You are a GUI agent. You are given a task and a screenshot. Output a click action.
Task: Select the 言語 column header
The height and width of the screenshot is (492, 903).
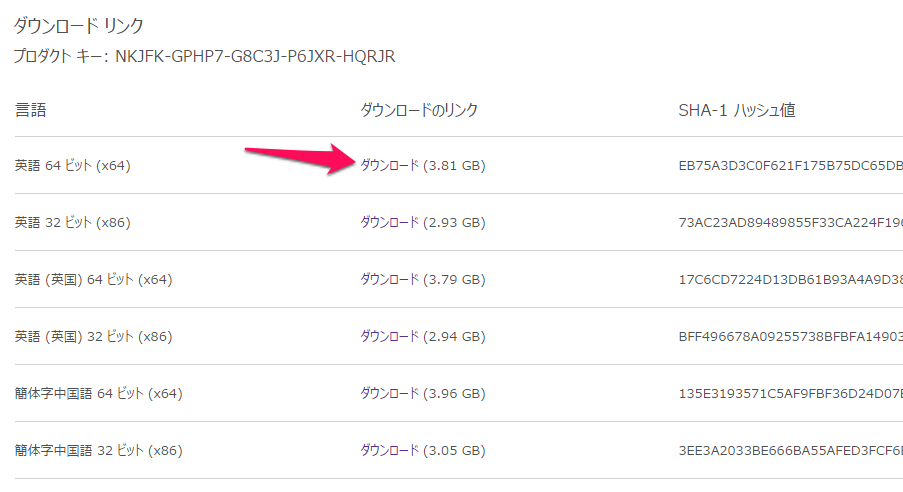coord(31,110)
